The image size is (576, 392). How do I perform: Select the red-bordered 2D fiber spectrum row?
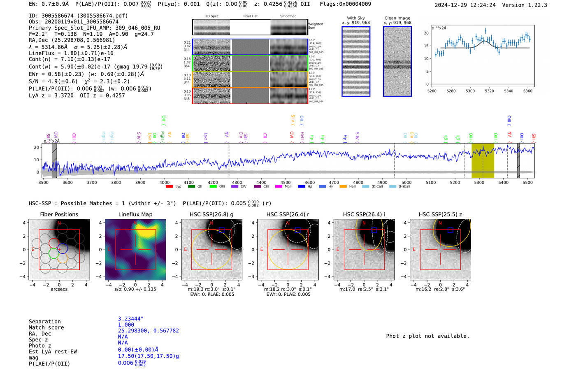[x=250, y=95]
